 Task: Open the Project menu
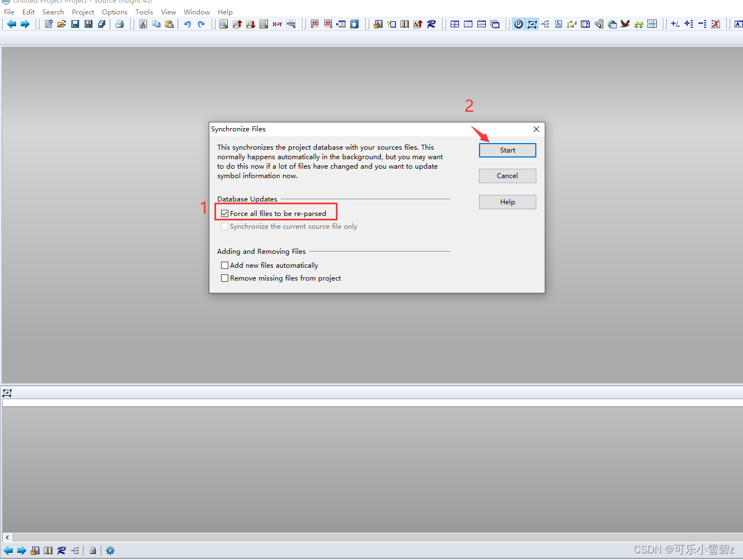coord(83,12)
